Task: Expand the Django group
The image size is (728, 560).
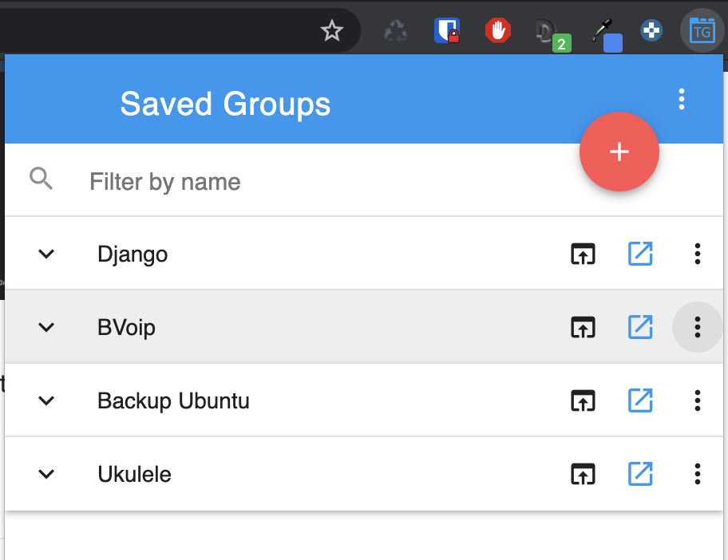Action: [46, 254]
